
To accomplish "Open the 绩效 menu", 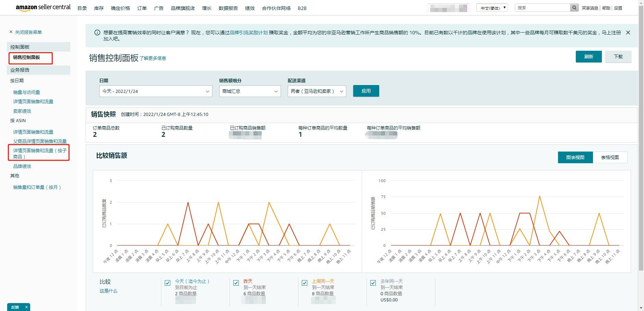I will [x=250, y=8].
